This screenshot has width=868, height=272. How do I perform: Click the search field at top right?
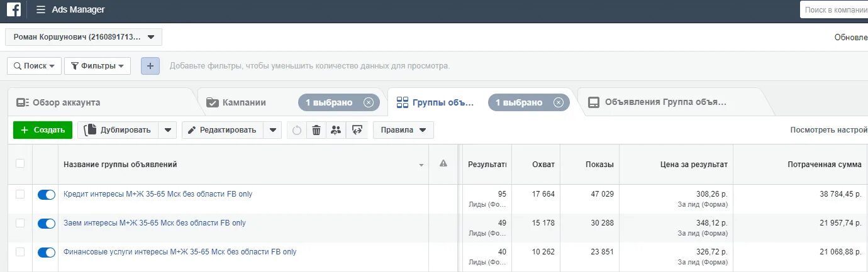[x=834, y=10]
